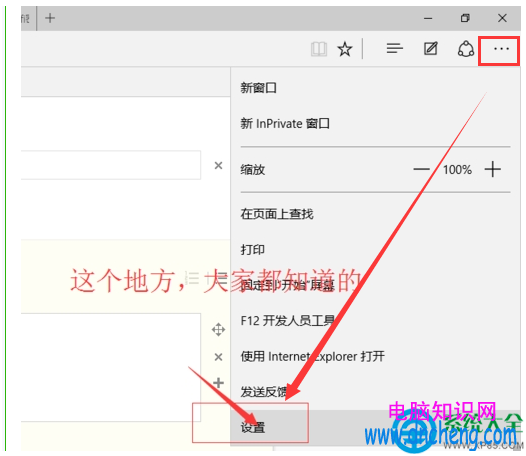Click the 100% zoom value
526x456 pixels.
coord(457,169)
